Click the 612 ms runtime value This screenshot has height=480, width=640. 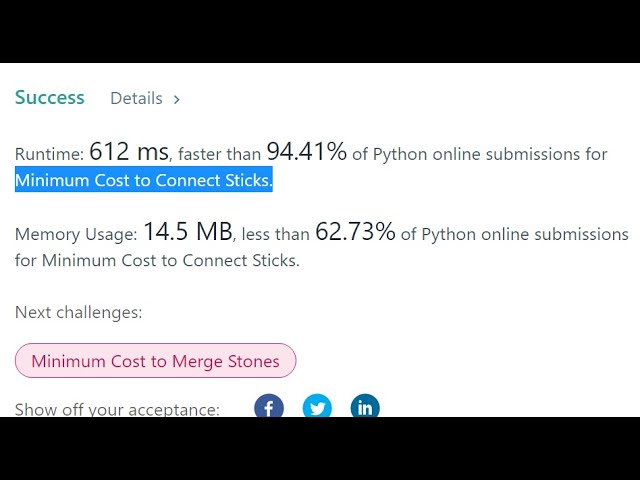[129, 152]
